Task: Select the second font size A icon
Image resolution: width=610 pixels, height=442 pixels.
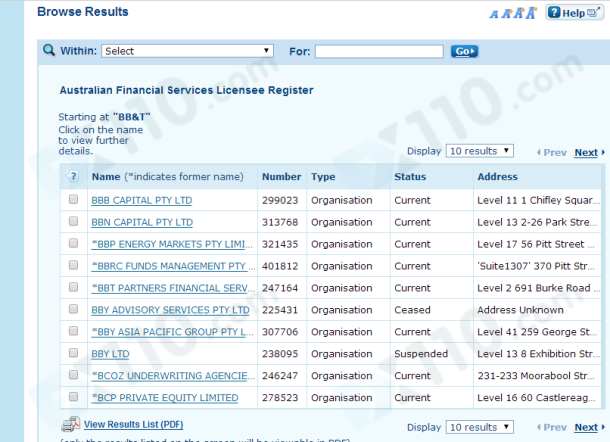Action: [506, 14]
